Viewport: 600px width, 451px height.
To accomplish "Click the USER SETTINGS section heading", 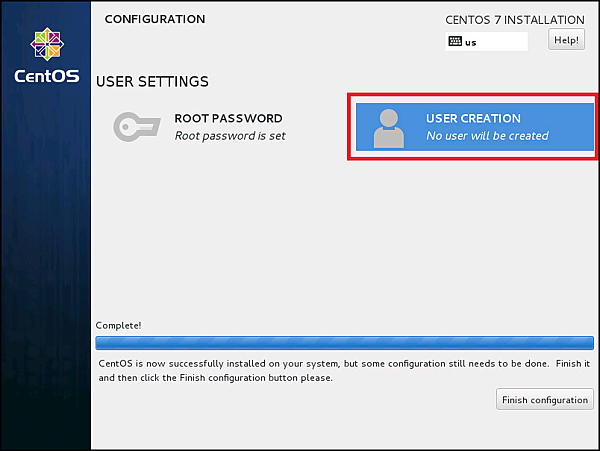I will (x=152, y=81).
